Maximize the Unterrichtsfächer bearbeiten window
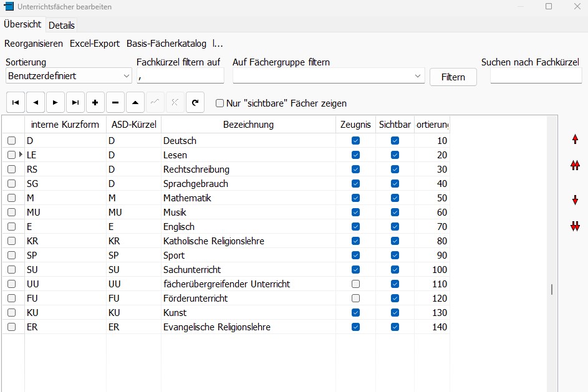 point(549,6)
